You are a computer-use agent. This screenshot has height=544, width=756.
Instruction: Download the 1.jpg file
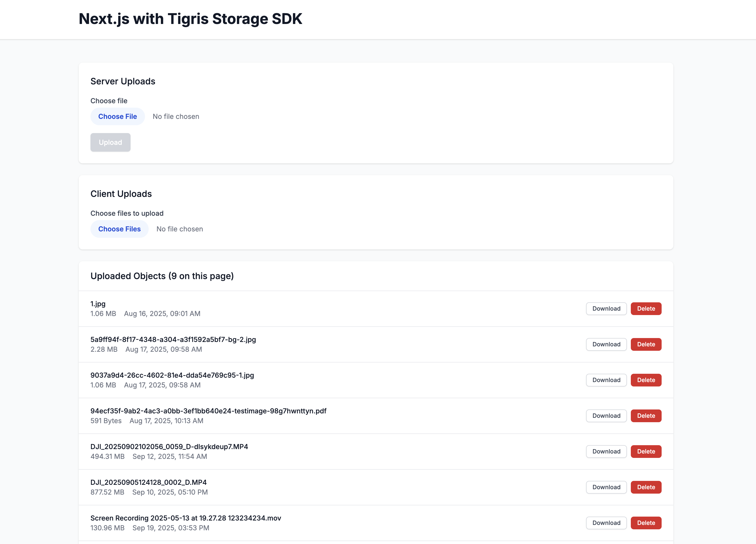(x=606, y=308)
